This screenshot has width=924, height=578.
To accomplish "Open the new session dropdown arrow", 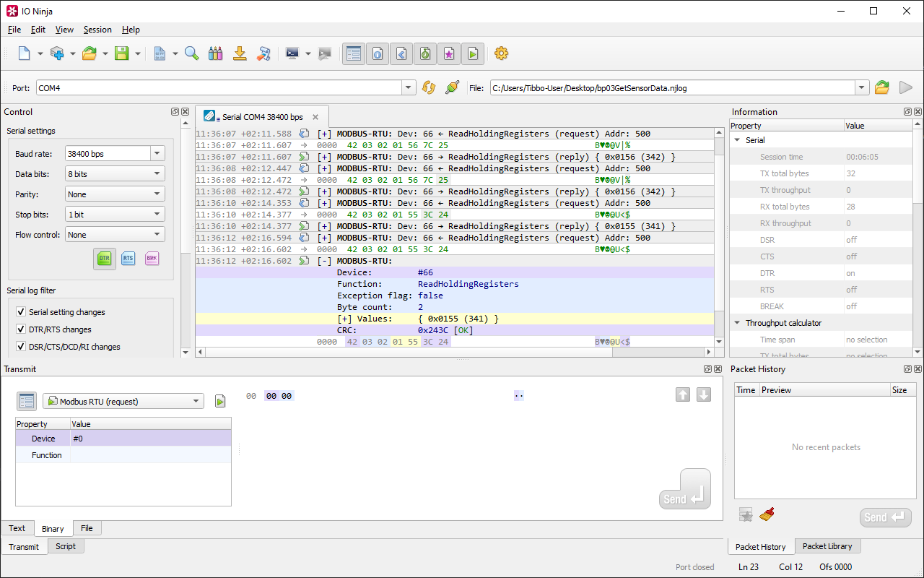I will click(x=40, y=53).
